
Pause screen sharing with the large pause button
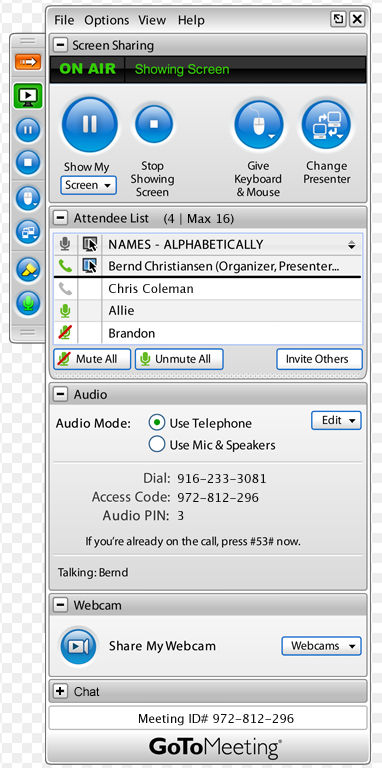click(x=90, y=124)
